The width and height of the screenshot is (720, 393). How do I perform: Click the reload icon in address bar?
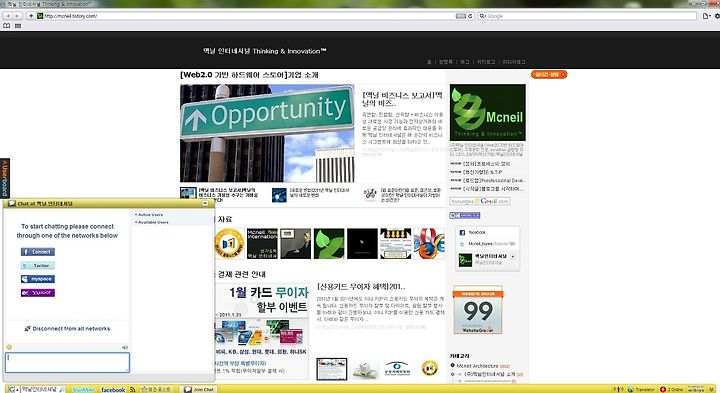click(470, 16)
